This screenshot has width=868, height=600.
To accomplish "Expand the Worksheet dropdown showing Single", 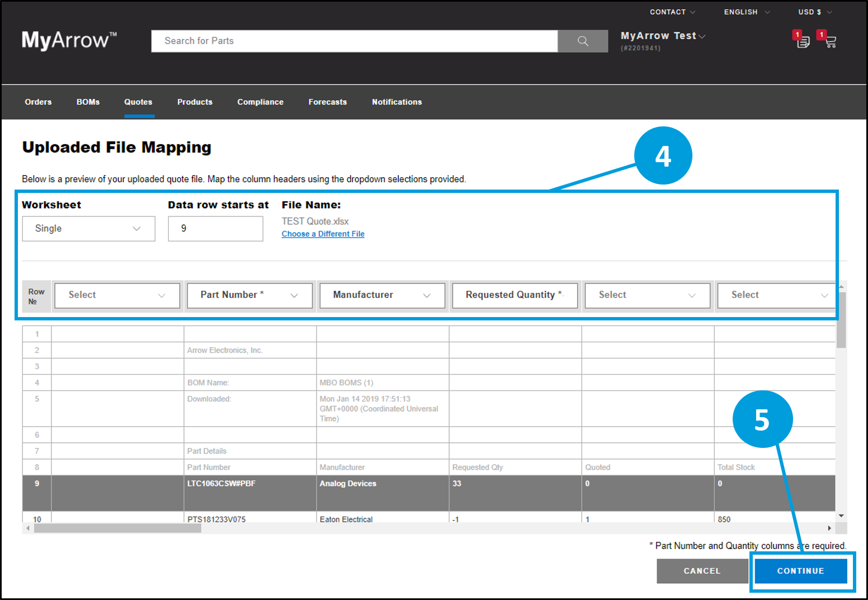I will point(88,229).
